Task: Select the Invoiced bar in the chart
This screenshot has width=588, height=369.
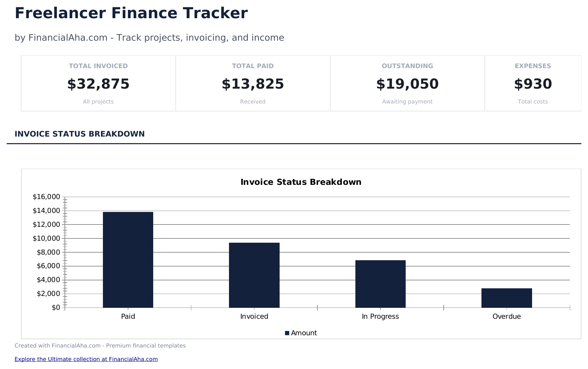Action: coord(254,274)
